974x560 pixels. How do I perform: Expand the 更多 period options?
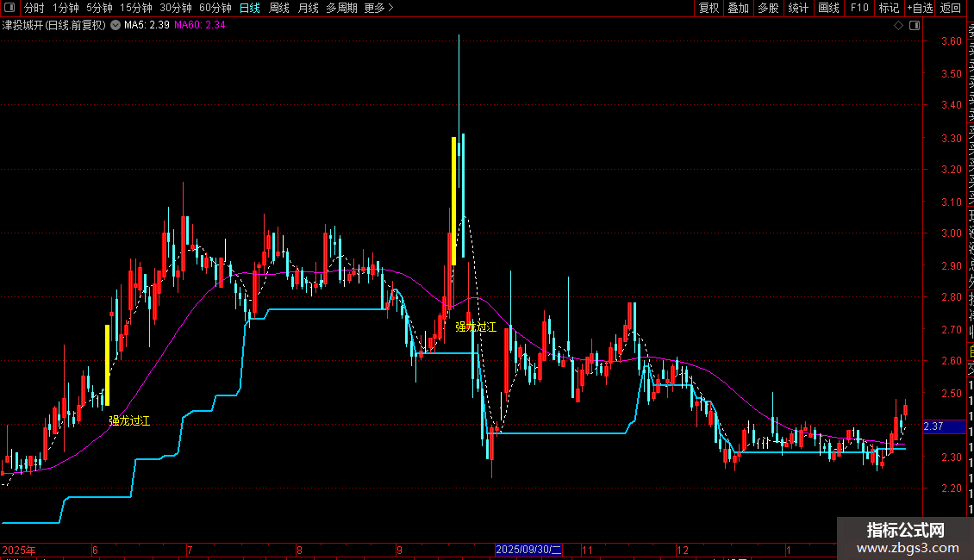378,8
